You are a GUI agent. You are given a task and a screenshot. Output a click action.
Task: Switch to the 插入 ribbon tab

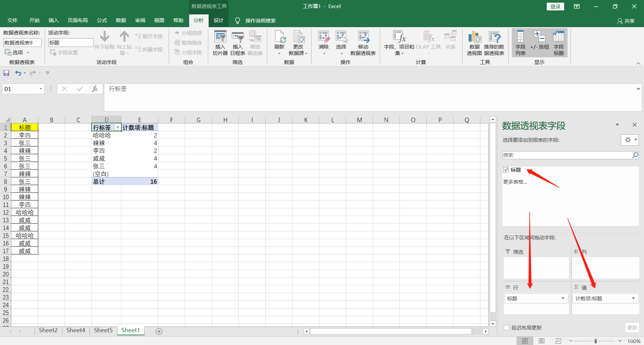(53, 20)
